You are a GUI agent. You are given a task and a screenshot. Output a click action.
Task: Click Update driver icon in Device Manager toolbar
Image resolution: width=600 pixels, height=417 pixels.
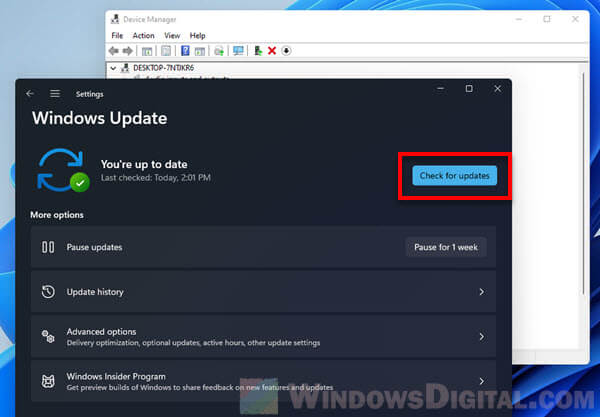(219, 51)
